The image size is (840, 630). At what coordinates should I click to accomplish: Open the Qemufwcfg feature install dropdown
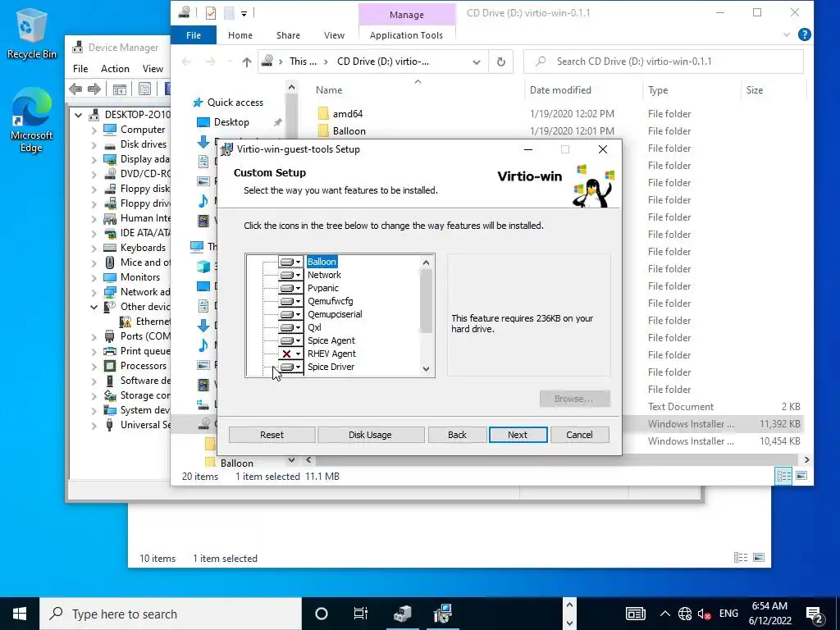click(x=290, y=301)
